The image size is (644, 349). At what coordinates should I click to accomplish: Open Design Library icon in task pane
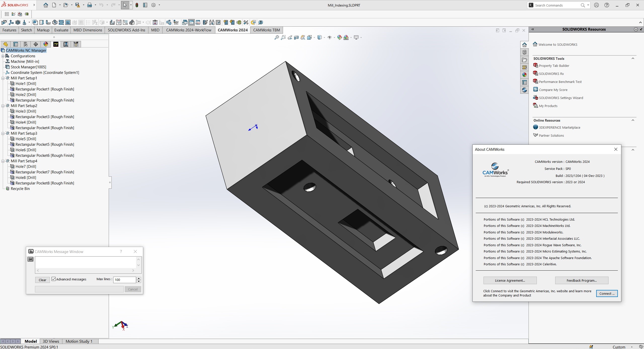pos(525,52)
